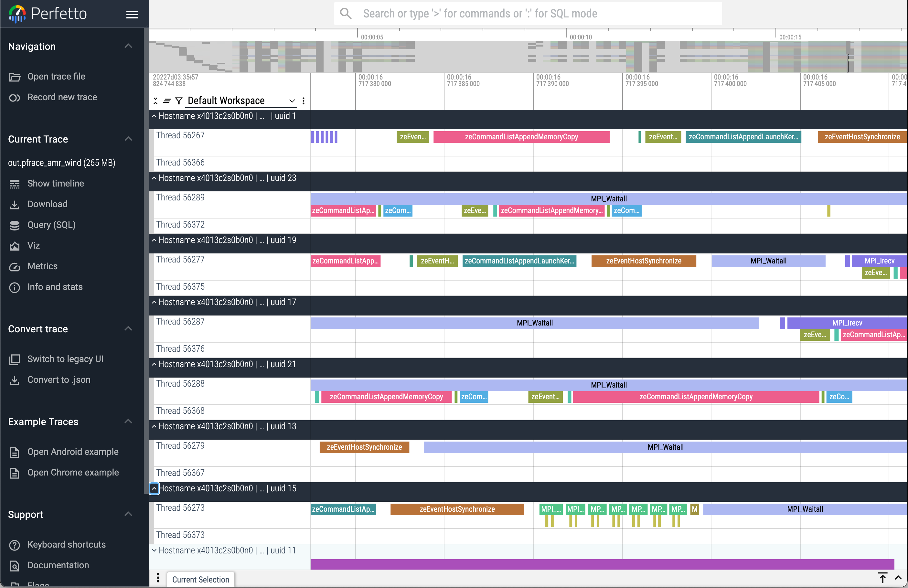This screenshot has height=588, width=908.
Task: Collapse the uuid 13 hostname group
Action: pos(154,426)
